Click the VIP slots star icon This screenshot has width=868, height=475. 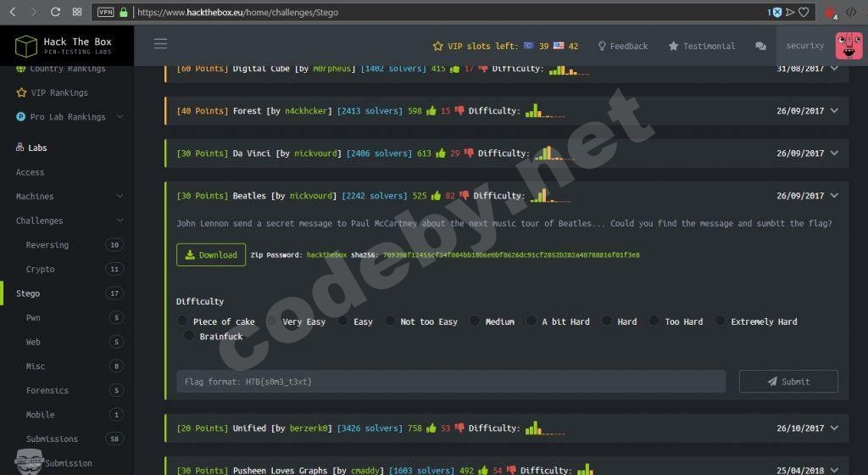[x=438, y=46]
